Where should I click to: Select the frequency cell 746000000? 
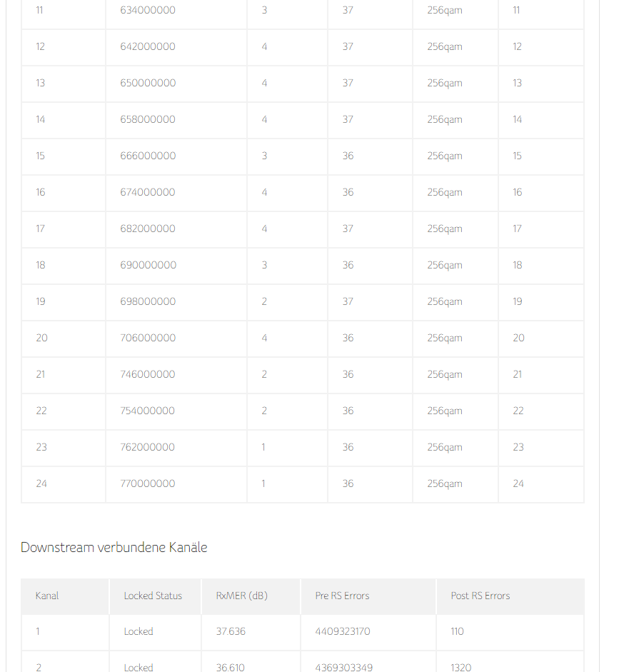(x=148, y=375)
